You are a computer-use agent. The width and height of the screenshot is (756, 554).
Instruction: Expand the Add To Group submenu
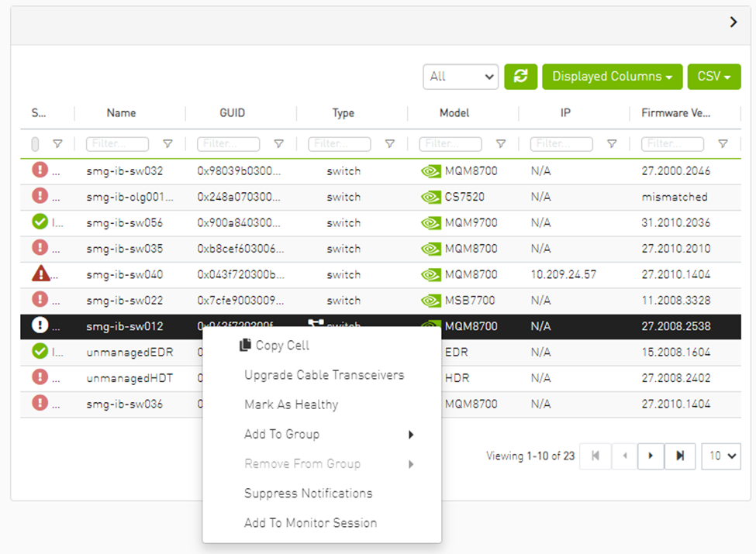pyautogui.click(x=329, y=434)
